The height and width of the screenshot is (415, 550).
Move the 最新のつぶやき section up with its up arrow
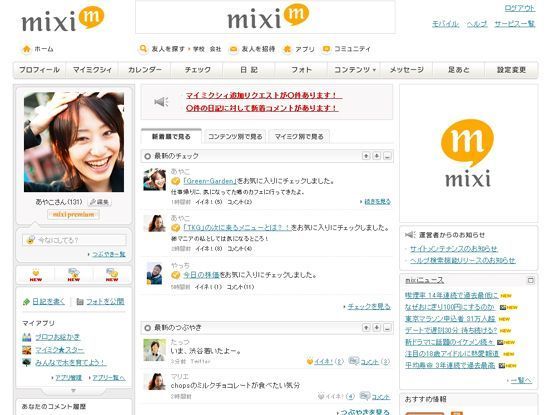click(x=366, y=328)
